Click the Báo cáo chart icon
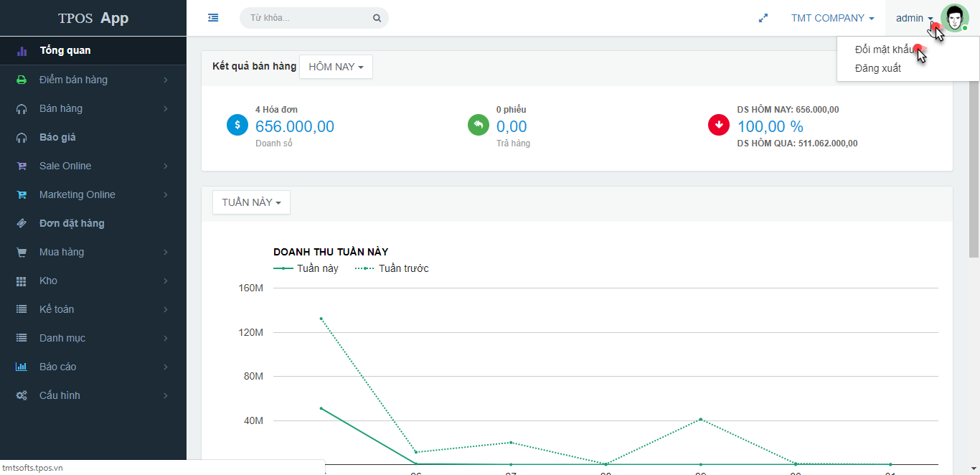This screenshot has height=475, width=980. (22, 367)
